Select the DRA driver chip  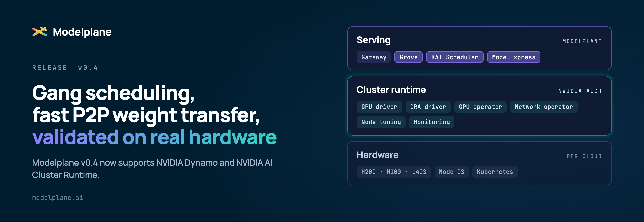tap(428, 107)
